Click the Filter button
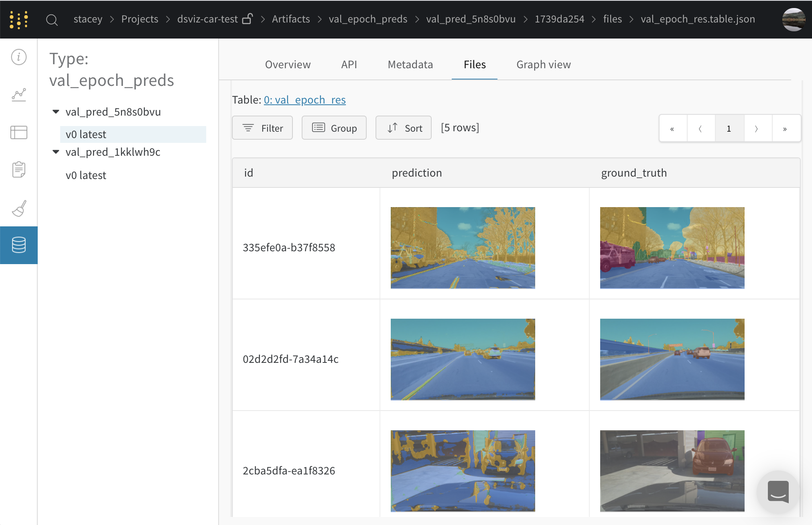This screenshot has height=525, width=812. [262, 128]
